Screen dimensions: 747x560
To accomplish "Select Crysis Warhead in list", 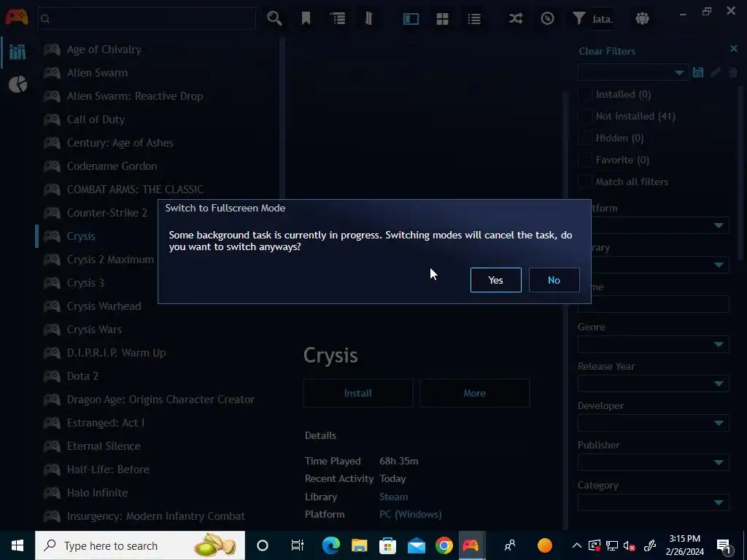I will click(x=104, y=306).
